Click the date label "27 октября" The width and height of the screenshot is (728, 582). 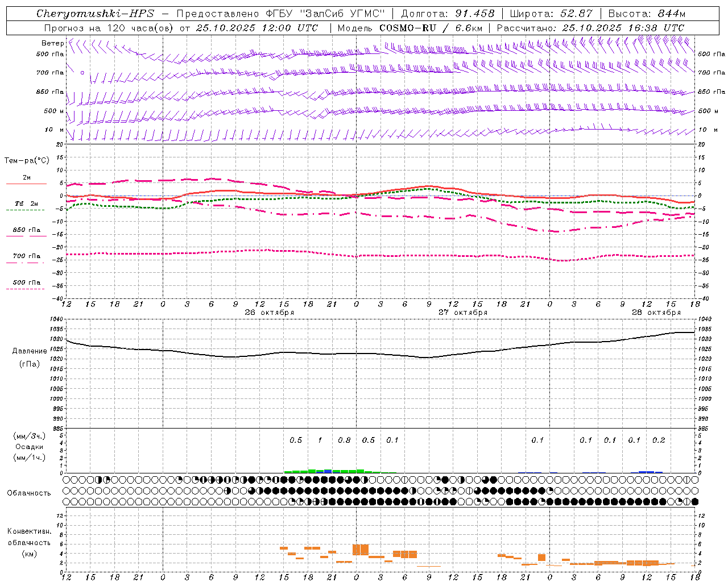463,313
